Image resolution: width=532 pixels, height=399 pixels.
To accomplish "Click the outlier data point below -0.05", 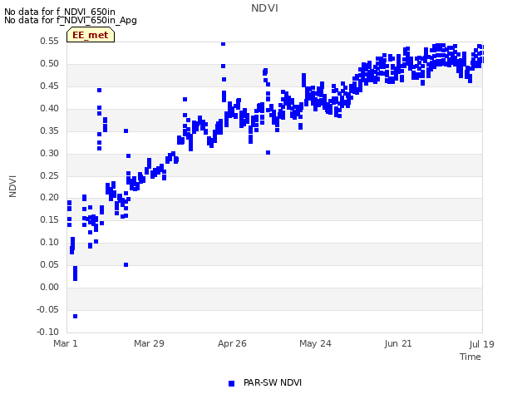I will click(76, 316).
